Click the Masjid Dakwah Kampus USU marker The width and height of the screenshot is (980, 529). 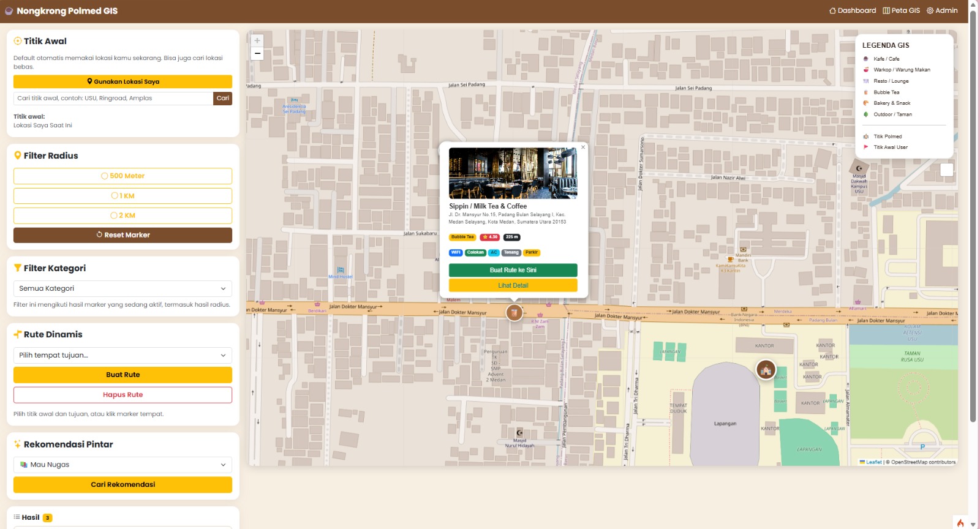(859, 168)
